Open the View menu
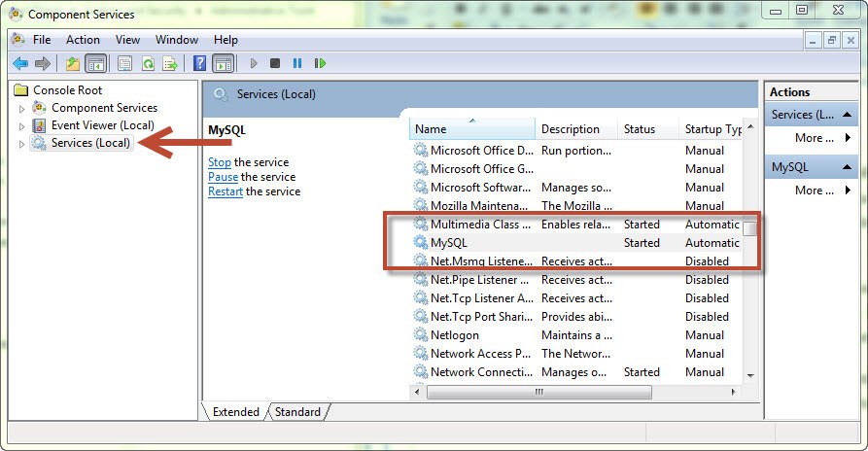Viewport: 868px width, 451px height. 127,40
